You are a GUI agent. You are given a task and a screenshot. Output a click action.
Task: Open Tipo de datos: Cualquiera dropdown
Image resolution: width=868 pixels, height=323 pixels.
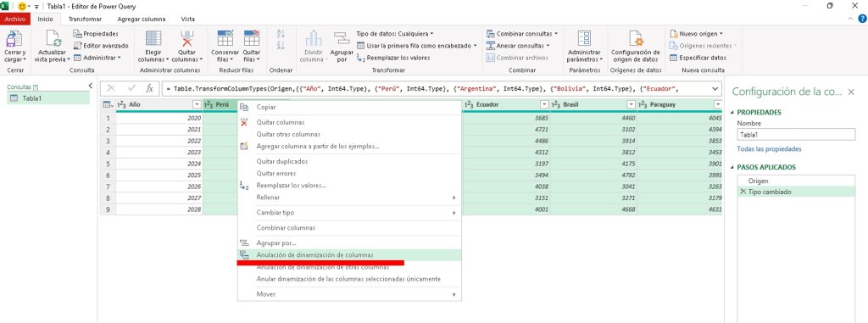click(395, 34)
